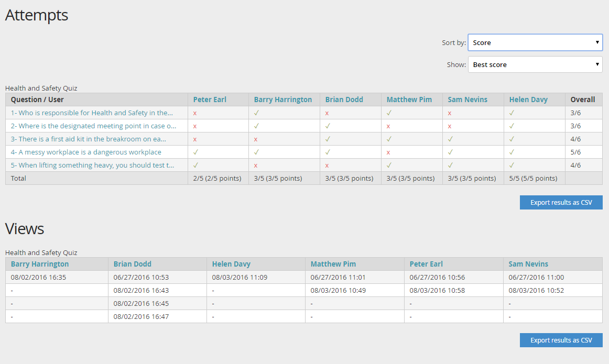Open question 3 about first aid kit

[88, 139]
